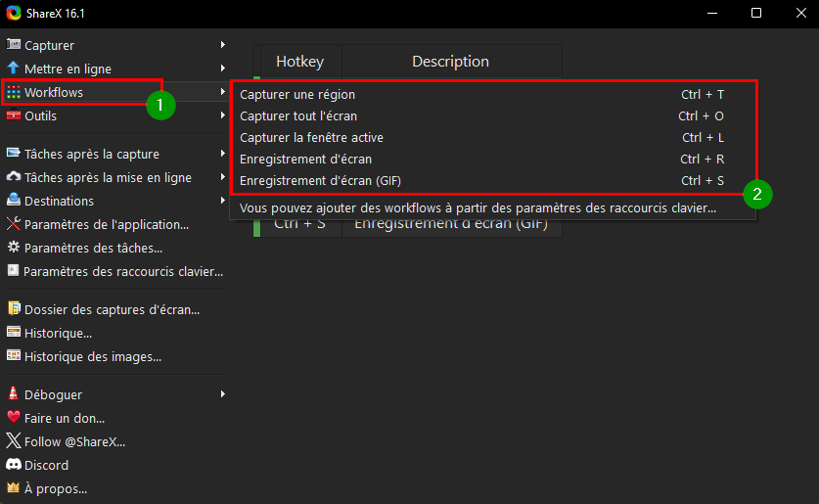Open the Mettre en ligne menu
The width and height of the screenshot is (819, 504).
[x=115, y=69]
